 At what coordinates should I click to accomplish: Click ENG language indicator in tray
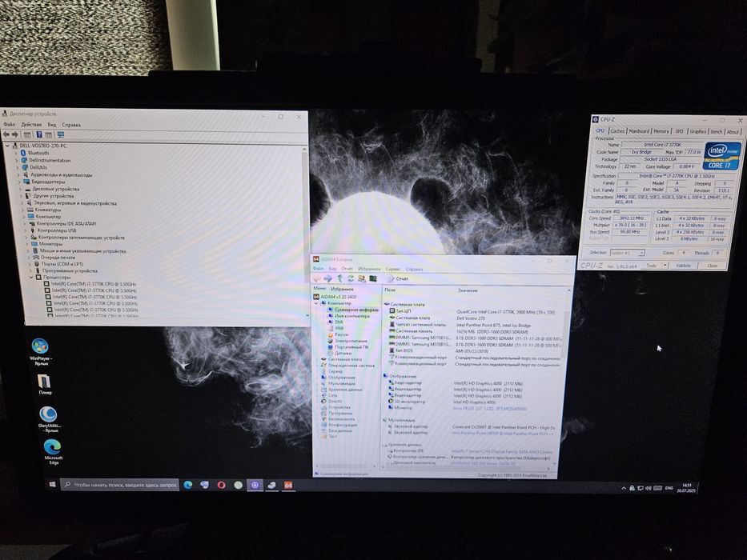669,488
